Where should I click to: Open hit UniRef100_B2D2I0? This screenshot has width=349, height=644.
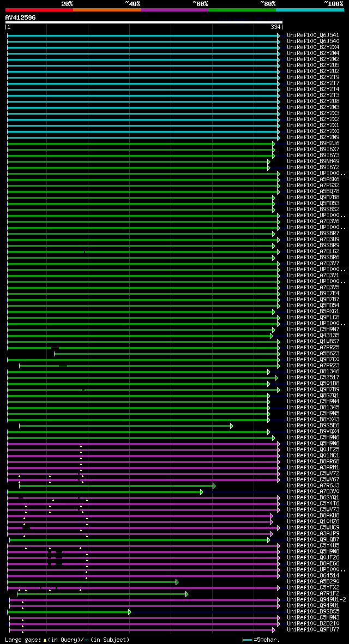(313, 623)
